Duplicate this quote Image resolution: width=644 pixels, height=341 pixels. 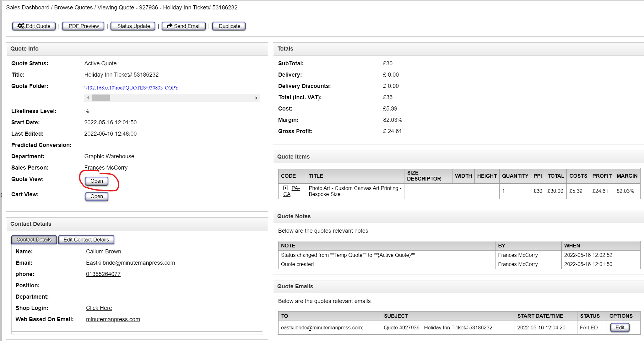(229, 26)
